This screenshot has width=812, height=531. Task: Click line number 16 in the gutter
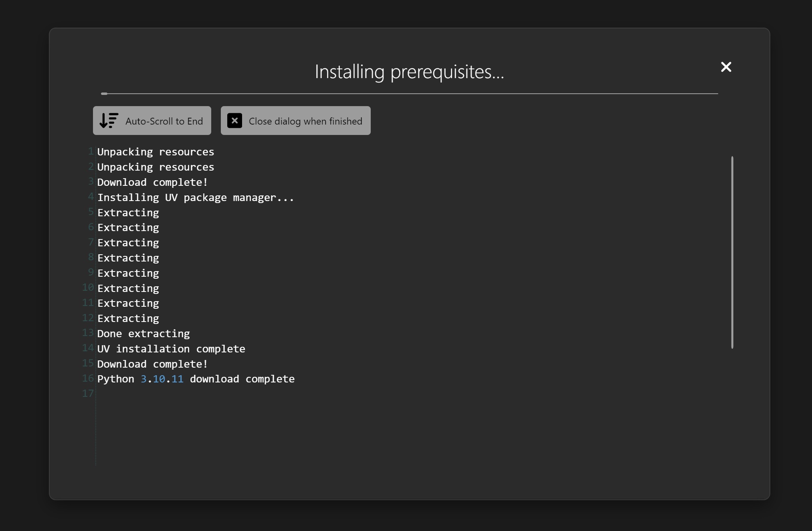(88, 378)
